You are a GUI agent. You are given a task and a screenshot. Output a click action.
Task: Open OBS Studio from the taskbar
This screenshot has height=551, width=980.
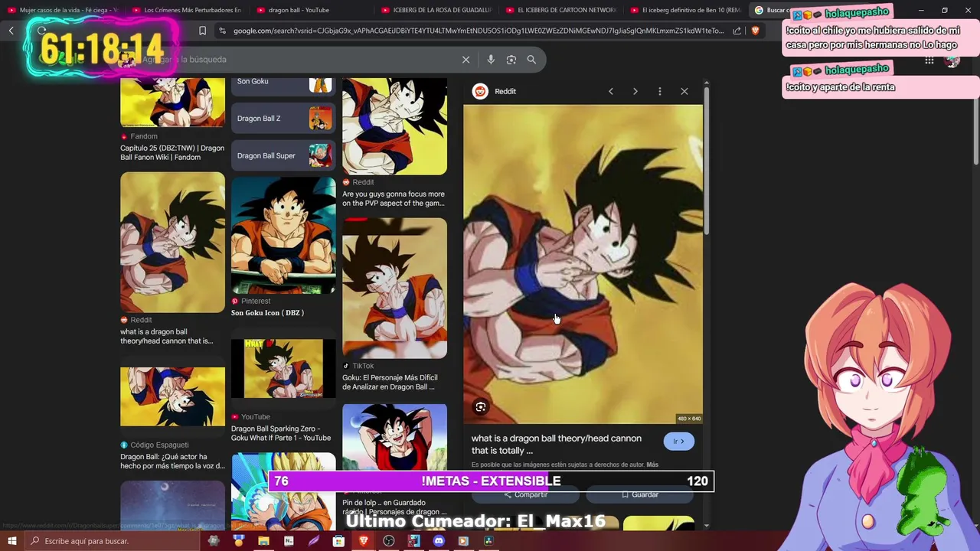pyautogui.click(x=389, y=541)
